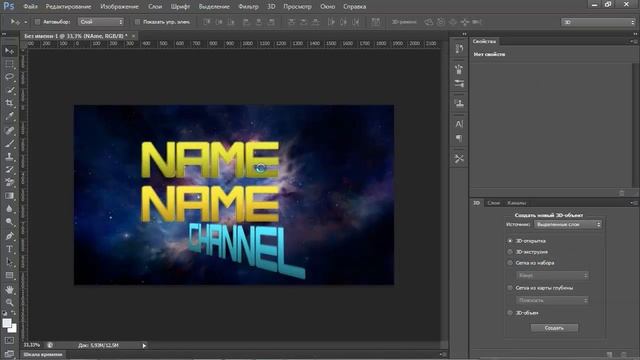The height and width of the screenshot is (360, 640).
Task: Select the Horizontal Type tool
Action: click(x=10, y=249)
